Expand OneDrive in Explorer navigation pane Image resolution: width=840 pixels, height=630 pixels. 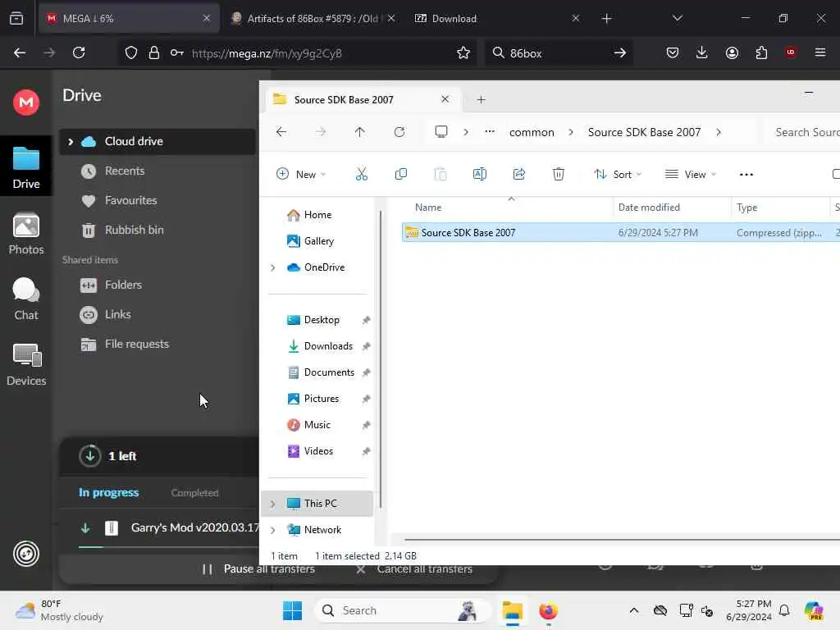[x=272, y=267]
